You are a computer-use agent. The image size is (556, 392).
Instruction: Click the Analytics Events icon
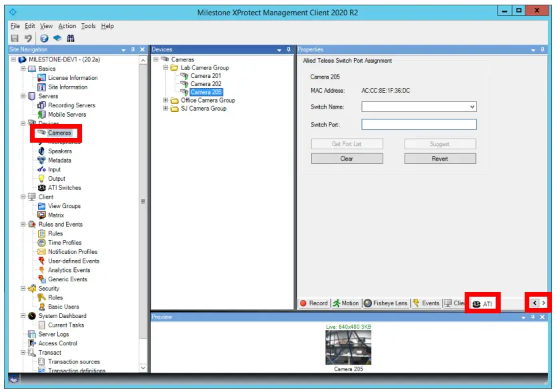(x=41, y=270)
